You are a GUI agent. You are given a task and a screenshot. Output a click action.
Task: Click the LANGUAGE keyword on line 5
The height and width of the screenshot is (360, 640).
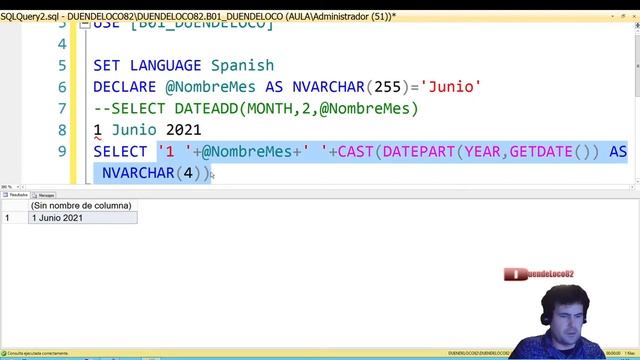(x=166, y=65)
